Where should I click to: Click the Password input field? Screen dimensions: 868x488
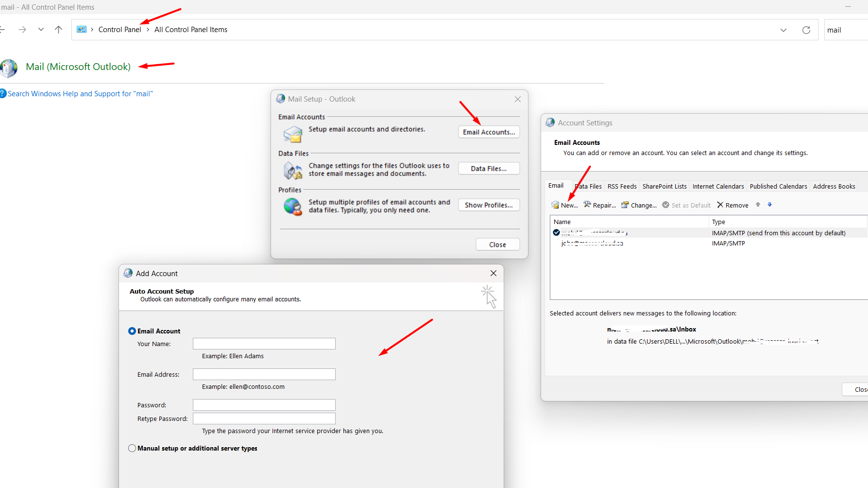[x=264, y=405]
